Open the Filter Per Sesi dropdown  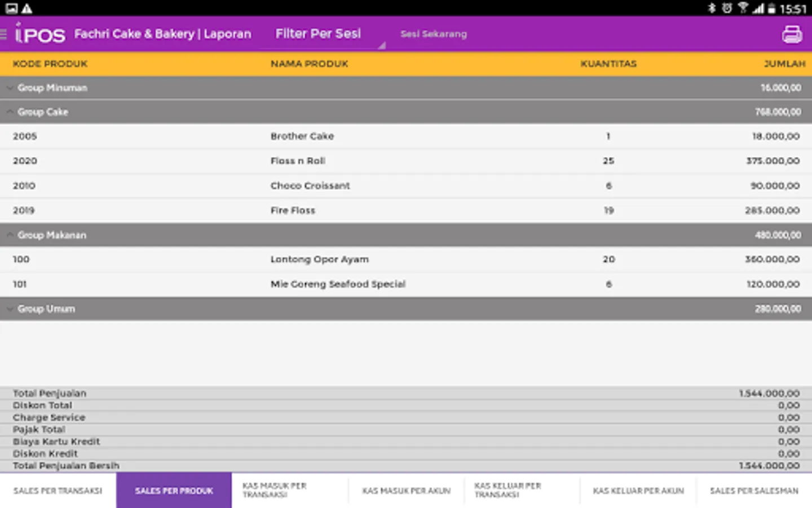[x=318, y=34]
